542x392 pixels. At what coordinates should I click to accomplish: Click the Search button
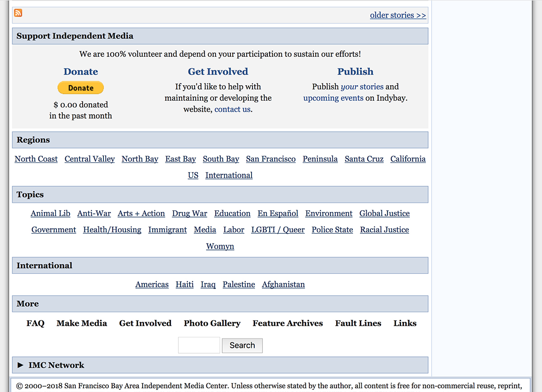242,346
